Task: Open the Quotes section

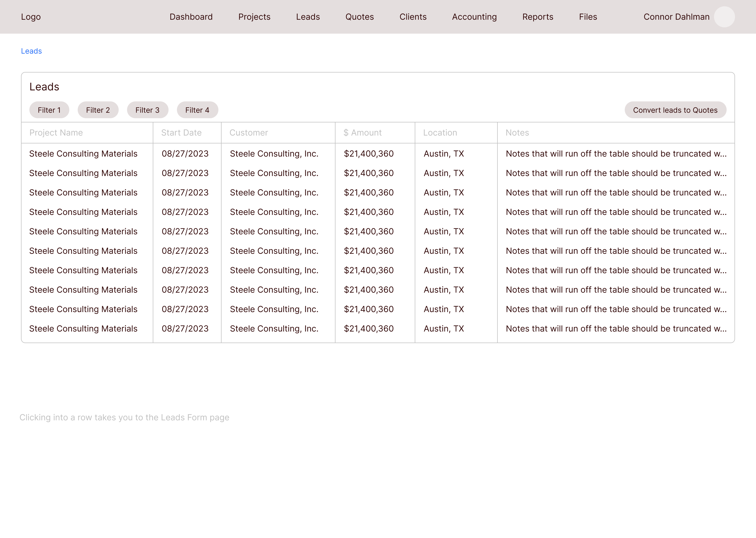Action: (359, 17)
